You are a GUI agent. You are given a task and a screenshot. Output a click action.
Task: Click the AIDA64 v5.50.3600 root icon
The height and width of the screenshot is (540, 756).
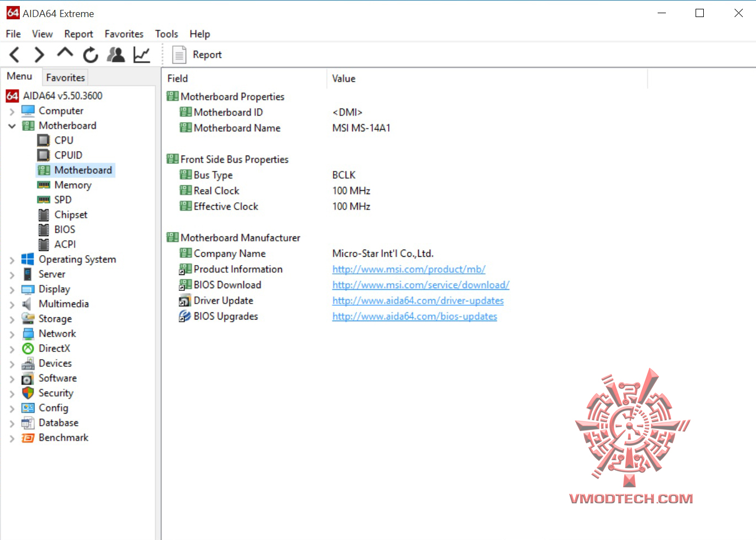pos(12,96)
